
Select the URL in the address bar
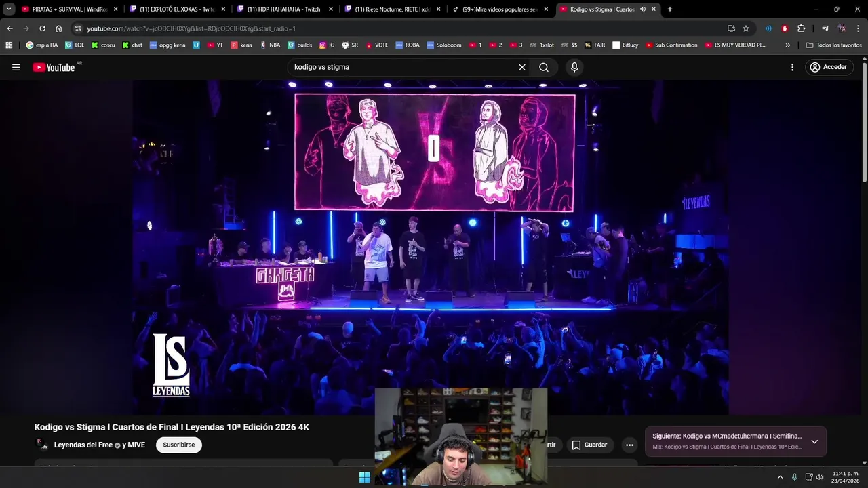click(191, 28)
